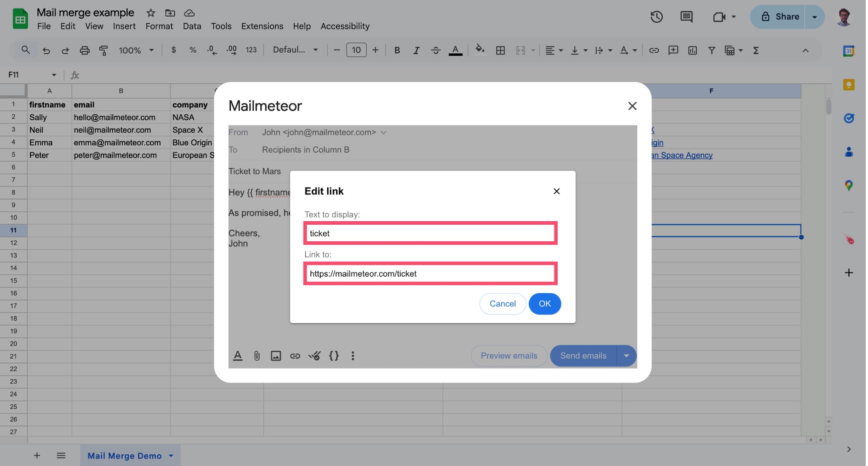Click the search menus magnifier icon
Screen dimensions: 868x466
coord(25,50)
